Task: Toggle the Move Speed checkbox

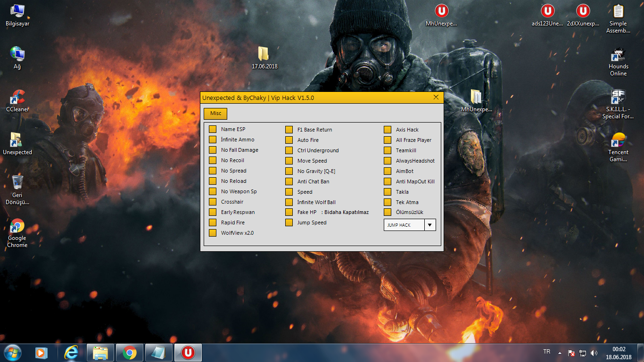Action: coord(289,161)
